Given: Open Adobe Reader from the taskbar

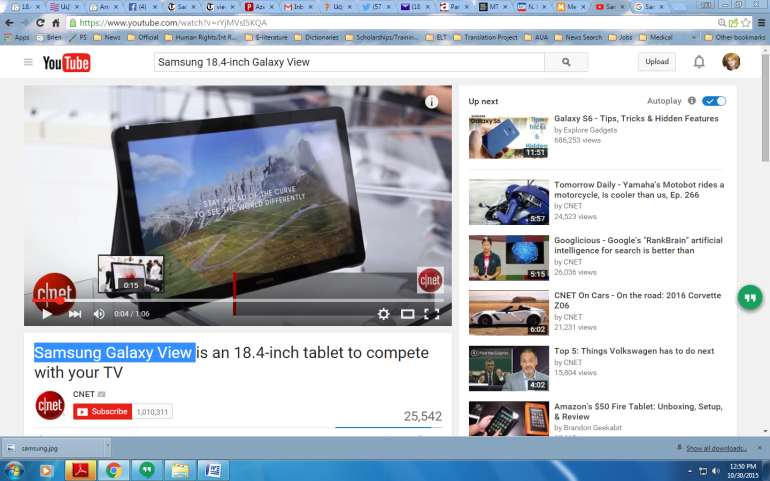Looking at the screenshot, I should point(80,471).
